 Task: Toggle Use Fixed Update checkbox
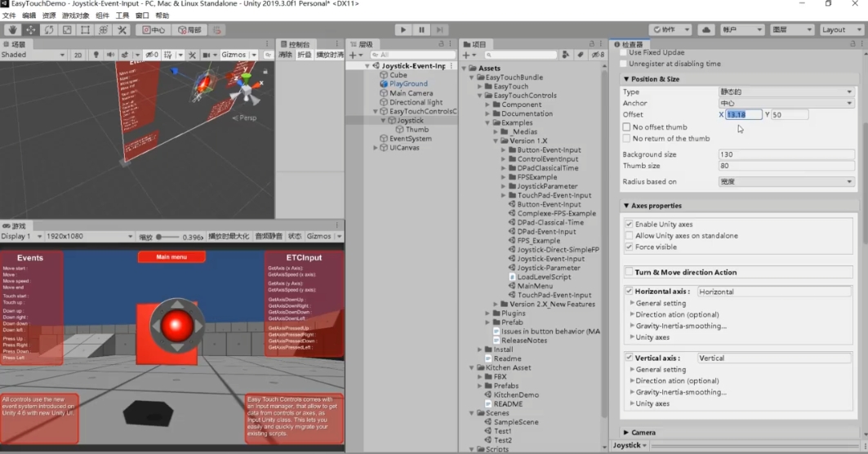[624, 52]
